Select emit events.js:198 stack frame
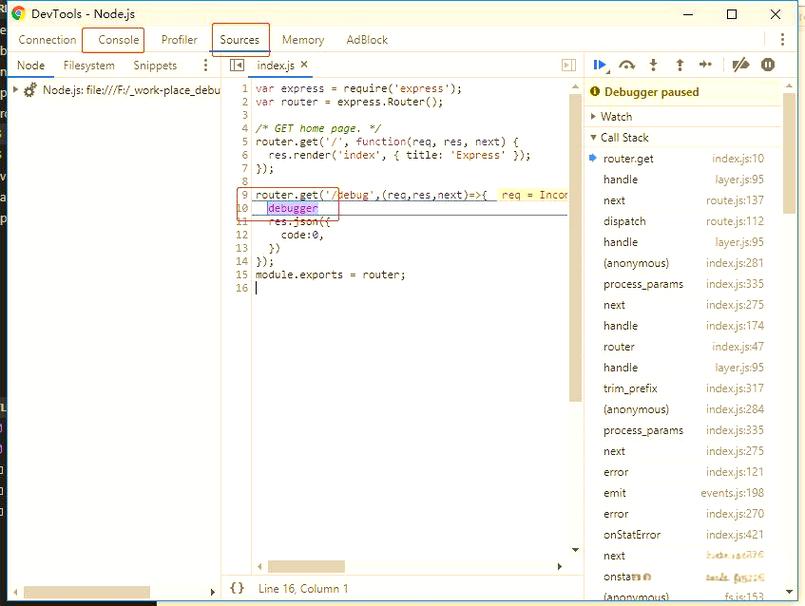Viewport: 805px width, 606px height. [683, 493]
